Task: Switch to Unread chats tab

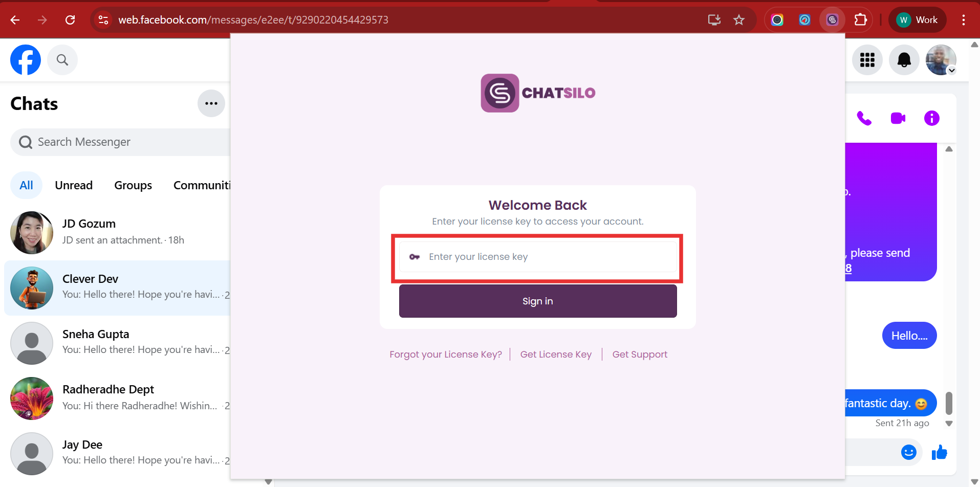Action: [74, 185]
